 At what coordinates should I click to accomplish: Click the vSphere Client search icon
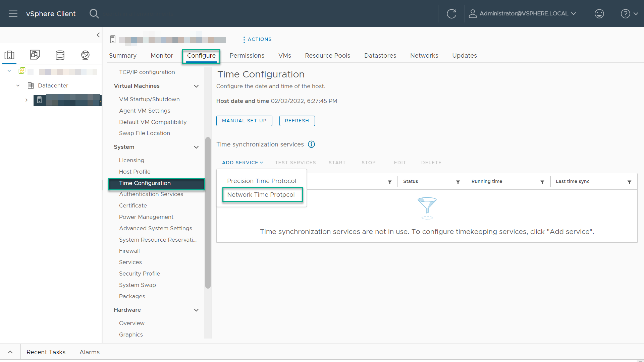click(94, 13)
